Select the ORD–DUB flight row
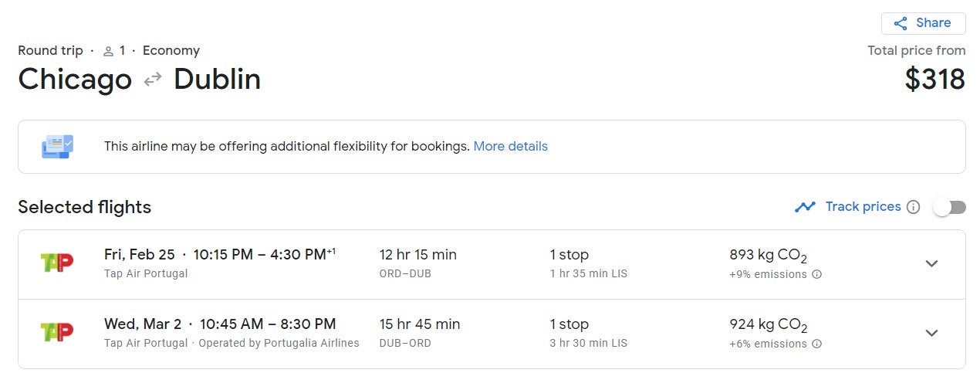Viewport: 980px width, 390px height. (492, 264)
